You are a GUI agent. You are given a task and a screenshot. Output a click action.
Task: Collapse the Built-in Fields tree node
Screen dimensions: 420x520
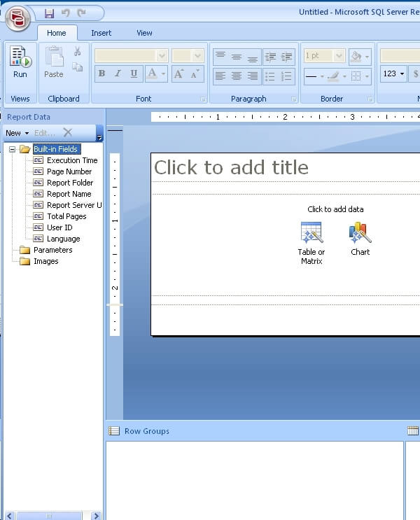[x=13, y=149]
